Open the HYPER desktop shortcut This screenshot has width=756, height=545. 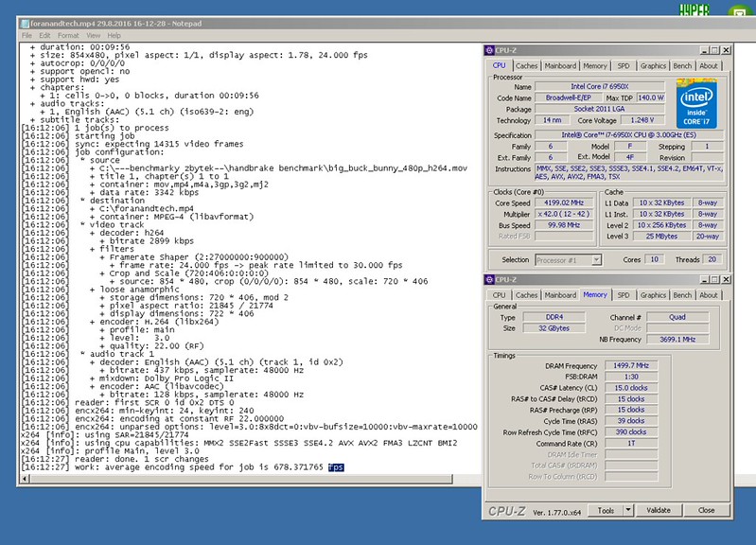(x=694, y=10)
